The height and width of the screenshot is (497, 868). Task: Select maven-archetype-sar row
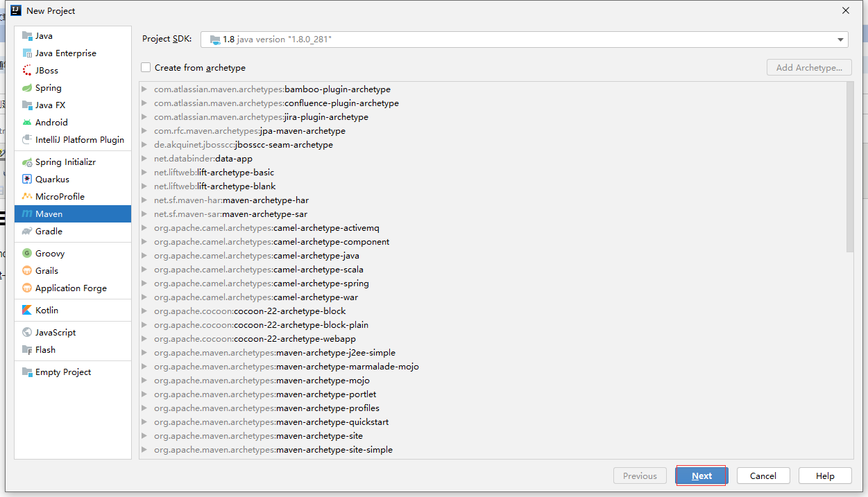click(x=492, y=214)
